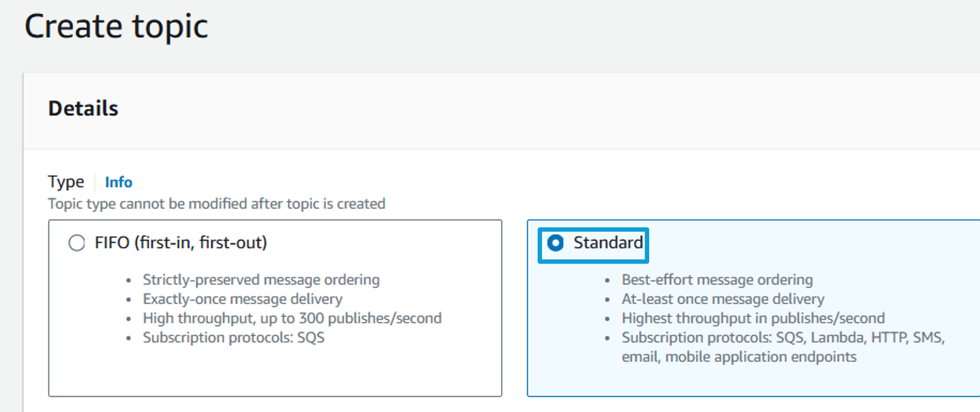Screen dimensions: 980x412
Task: Click the At-least once message delivery bullet
Action: pos(723,299)
